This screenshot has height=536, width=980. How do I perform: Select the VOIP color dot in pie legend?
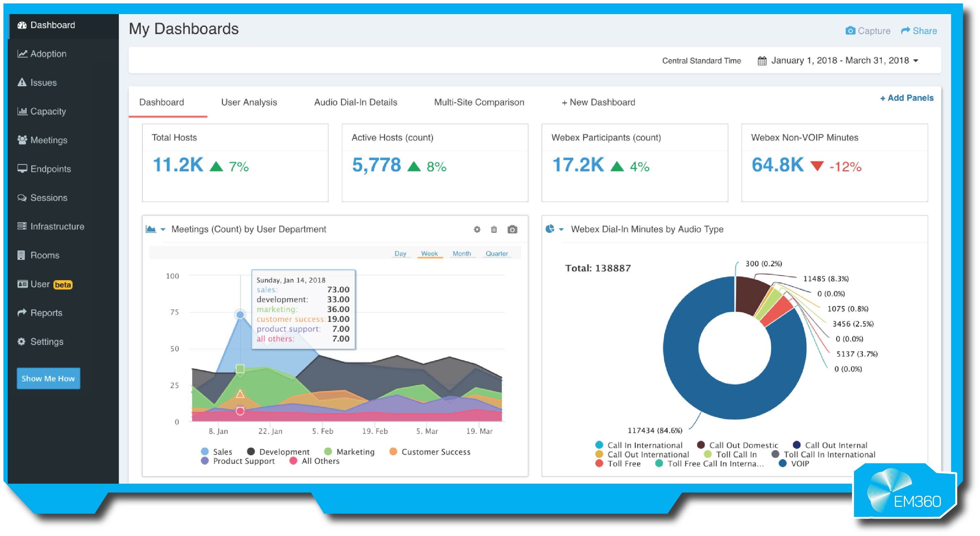click(x=783, y=463)
